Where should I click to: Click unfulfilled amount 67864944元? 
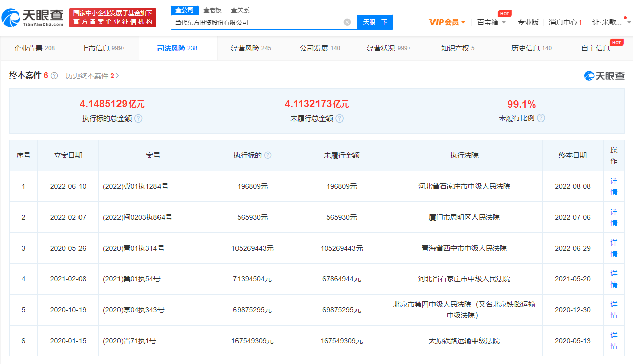click(342, 279)
